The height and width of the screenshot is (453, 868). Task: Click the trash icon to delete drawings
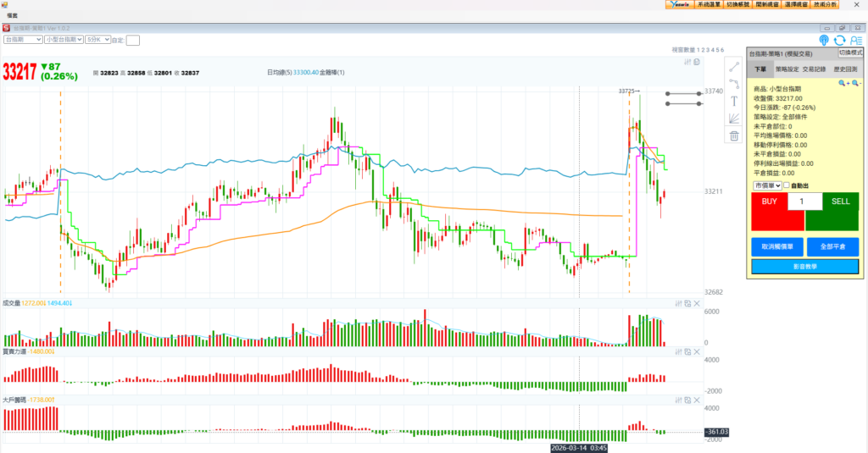click(734, 135)
